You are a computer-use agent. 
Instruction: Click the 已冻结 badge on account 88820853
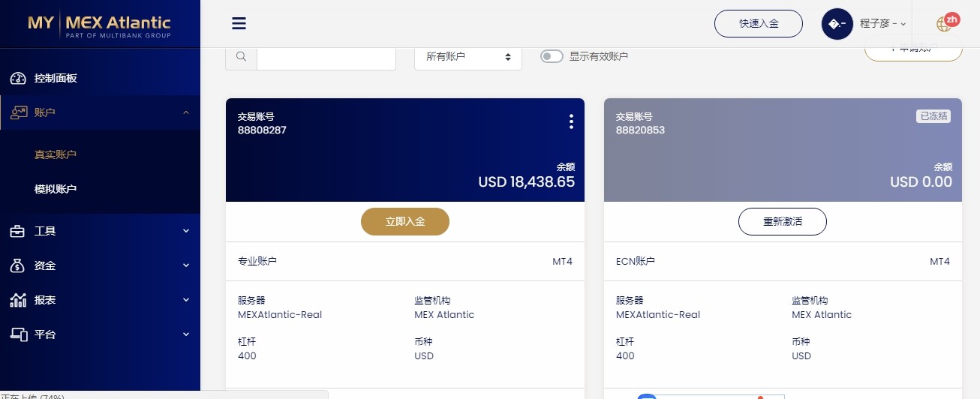click(933, 116)
